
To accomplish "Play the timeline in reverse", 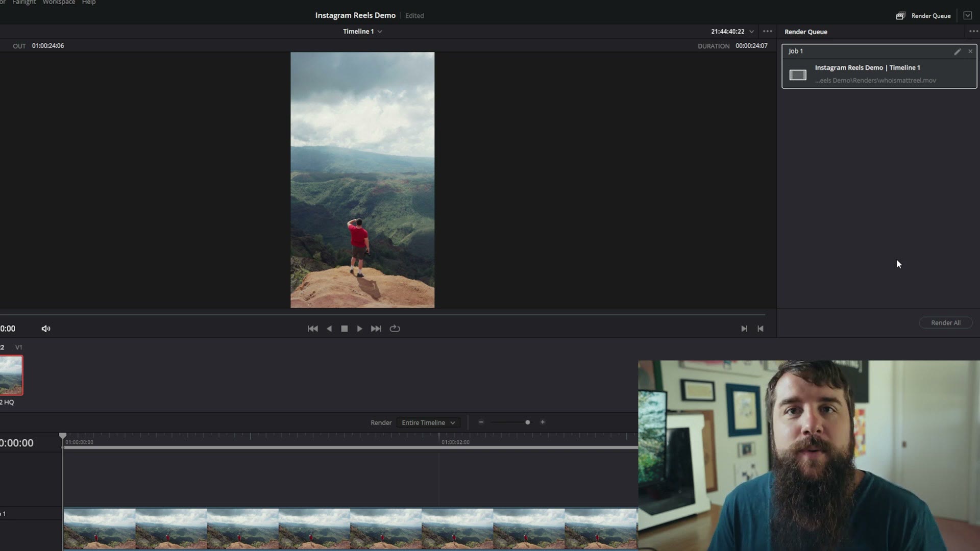I will point(329,329).
